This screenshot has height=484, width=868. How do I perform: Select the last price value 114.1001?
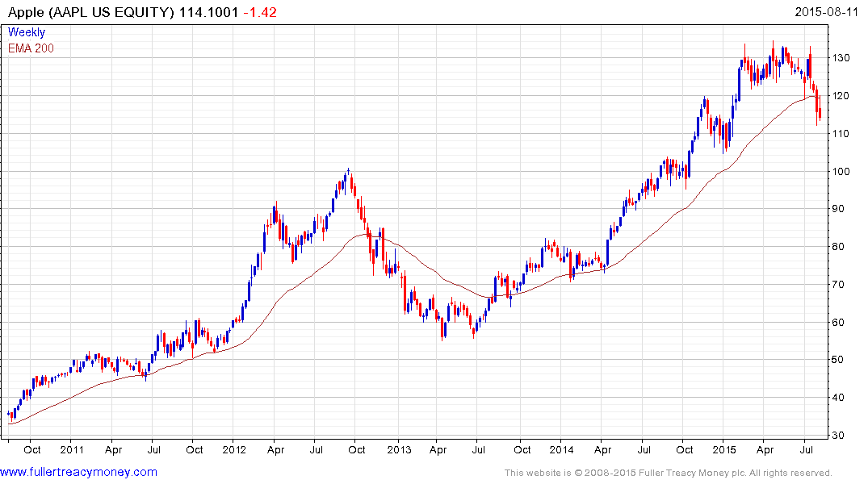208,12
